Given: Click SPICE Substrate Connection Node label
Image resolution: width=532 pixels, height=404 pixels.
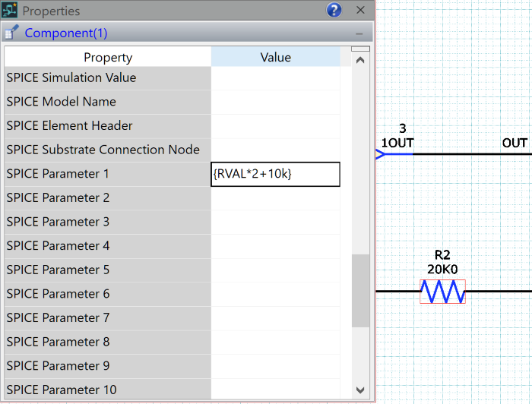Looking at the screenshot, I should pyautogui.click(x=103, y=150).
